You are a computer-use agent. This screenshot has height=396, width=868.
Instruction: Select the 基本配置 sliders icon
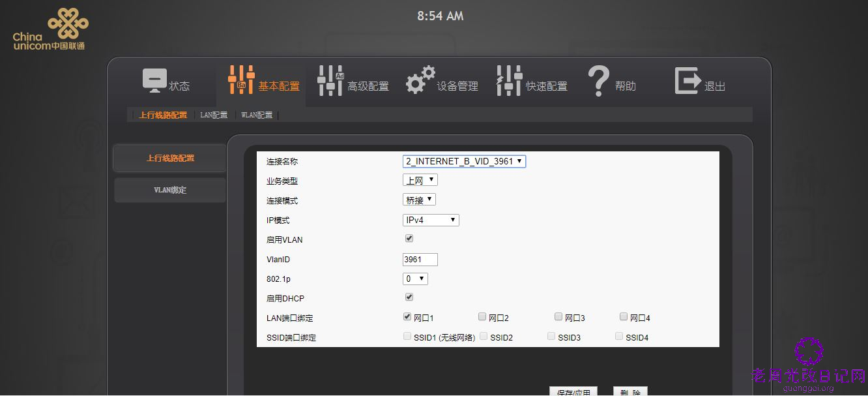241,80
